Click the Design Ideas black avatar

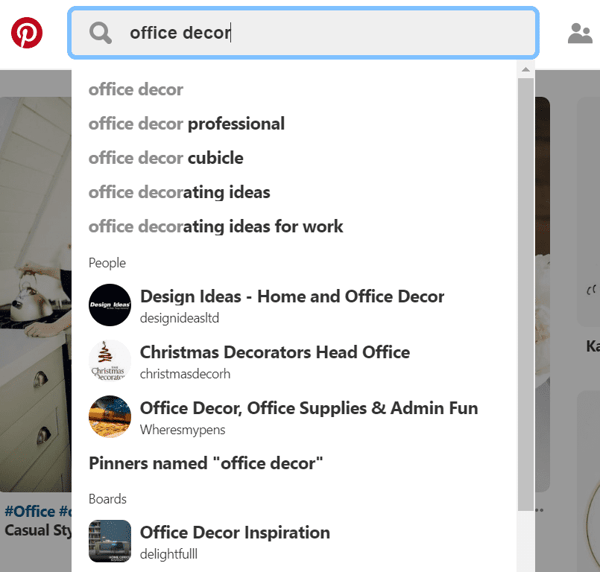(x=110, y=305)
